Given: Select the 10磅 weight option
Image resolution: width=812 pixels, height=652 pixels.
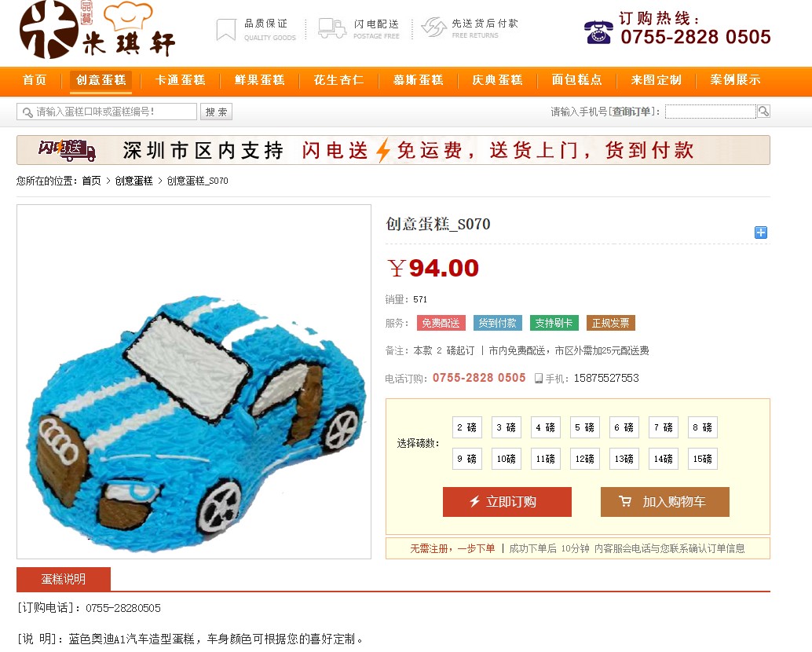Looking at the screenshot, I should point(506,459).
